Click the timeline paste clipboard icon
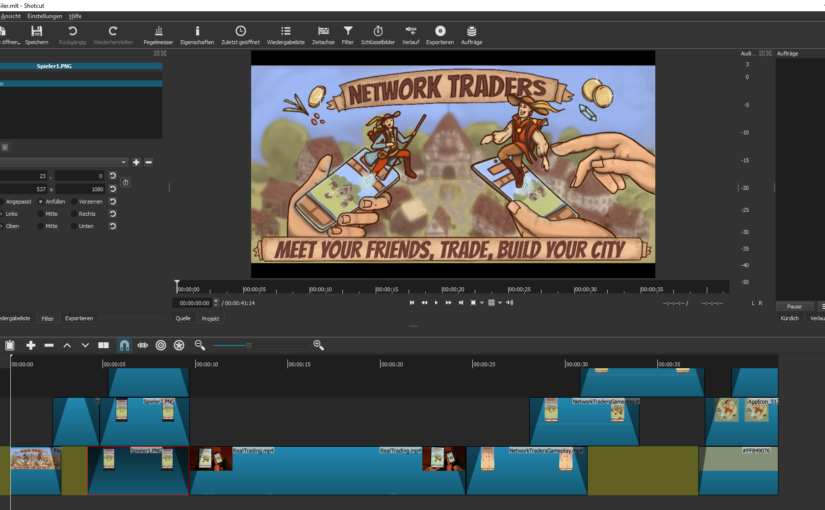 (x=10, y=345)
